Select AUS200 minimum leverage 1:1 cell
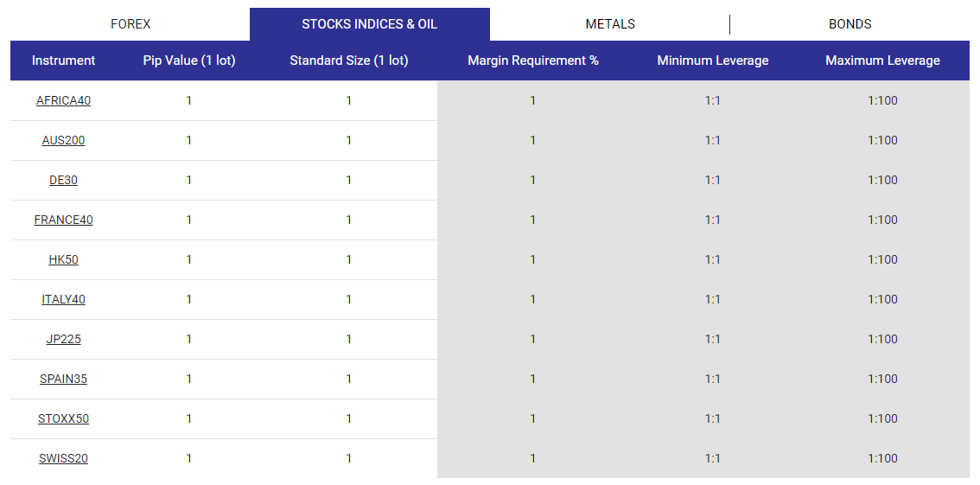The height and width of the screenshot is (485, 980). pyautogui.click(x=712, y=141)
